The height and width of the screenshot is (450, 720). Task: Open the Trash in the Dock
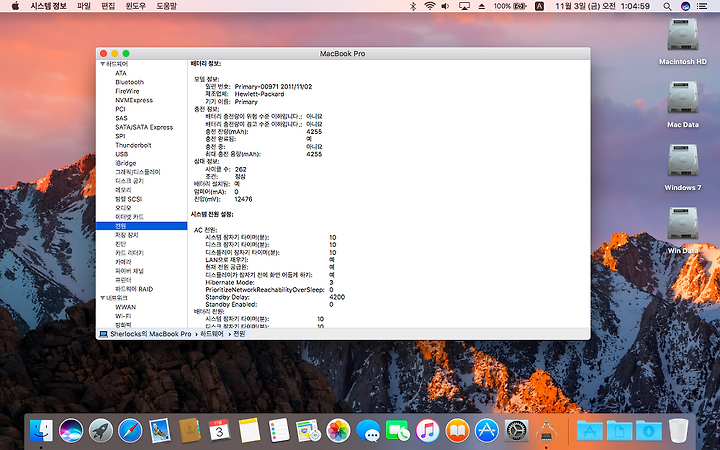[679, 431]
